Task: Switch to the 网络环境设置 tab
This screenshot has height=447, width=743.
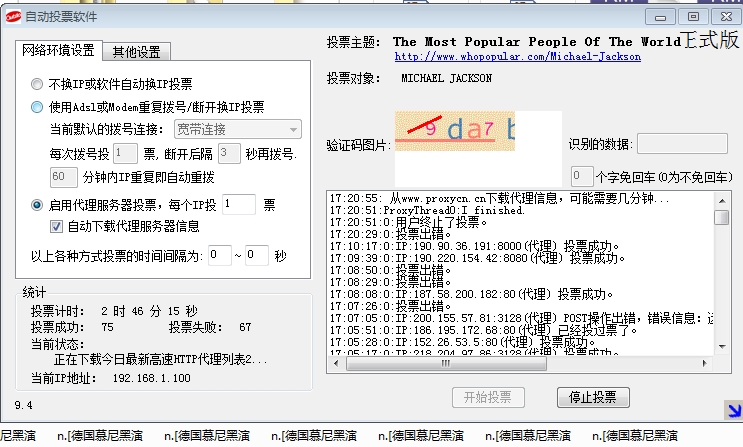Action: 58,50
